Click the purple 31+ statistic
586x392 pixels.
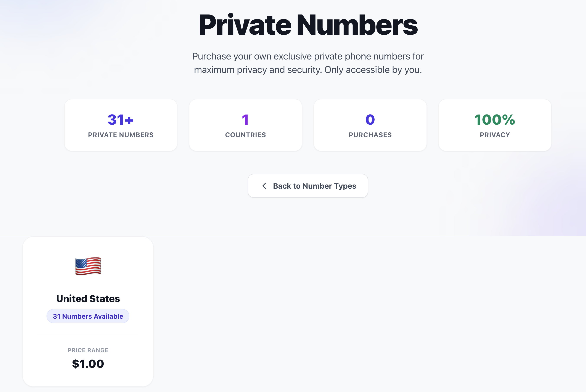tap(121, 120)
